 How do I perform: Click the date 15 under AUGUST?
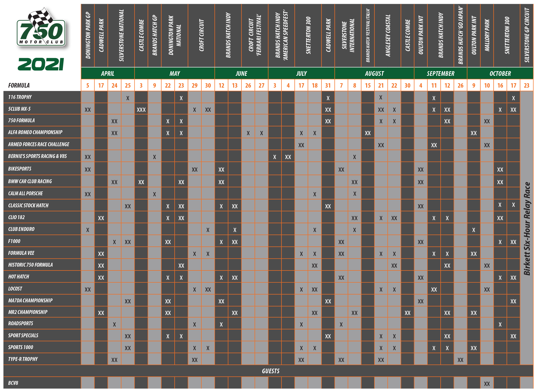(368, 86)
